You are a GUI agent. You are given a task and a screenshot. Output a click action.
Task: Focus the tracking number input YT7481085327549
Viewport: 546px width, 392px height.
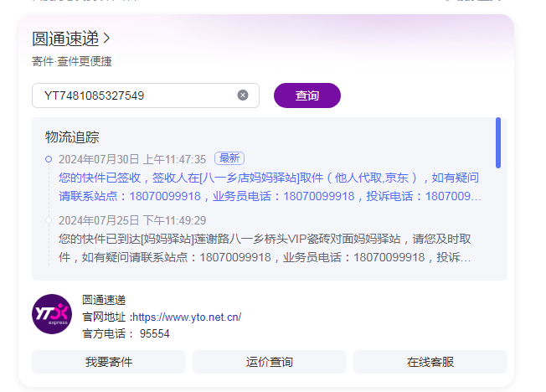coord(146,95)
